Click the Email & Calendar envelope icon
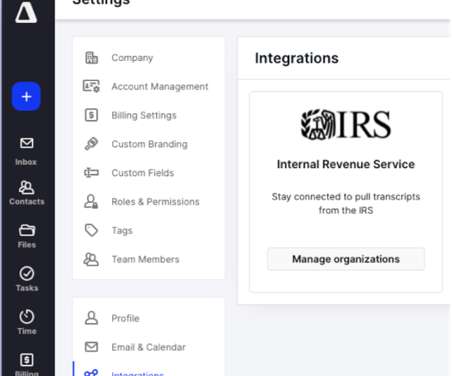 click(x=91, y=347)
